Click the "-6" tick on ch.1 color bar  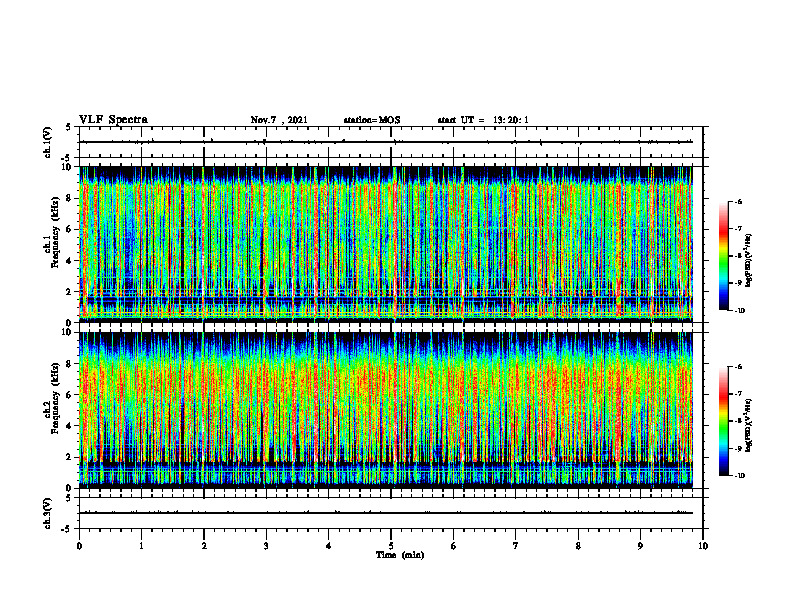(x=739, y=201)
